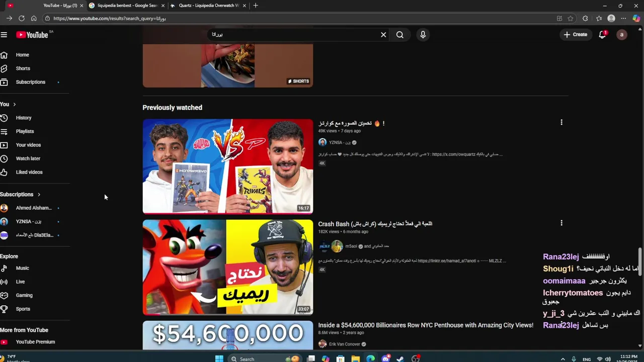Open Subscriptions in the sidebar
Image resolution: width=644 pixels, height=362 pixels.
click(x=30, y=82)
